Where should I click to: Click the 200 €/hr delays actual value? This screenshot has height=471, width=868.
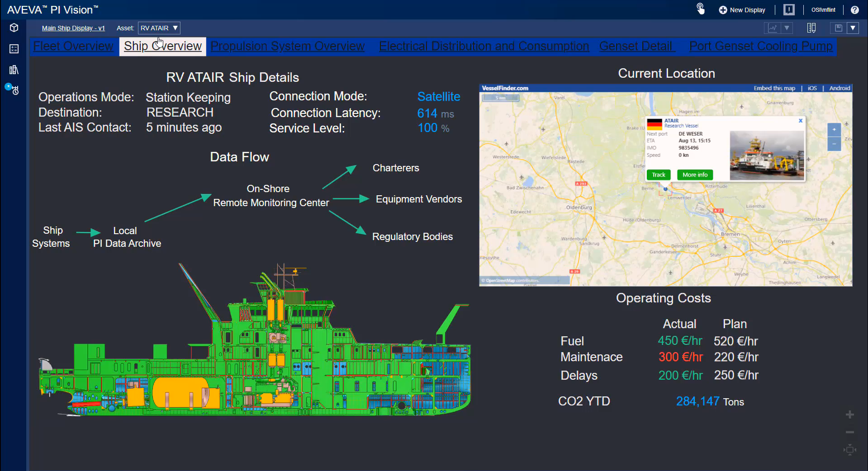pos(680,375)
